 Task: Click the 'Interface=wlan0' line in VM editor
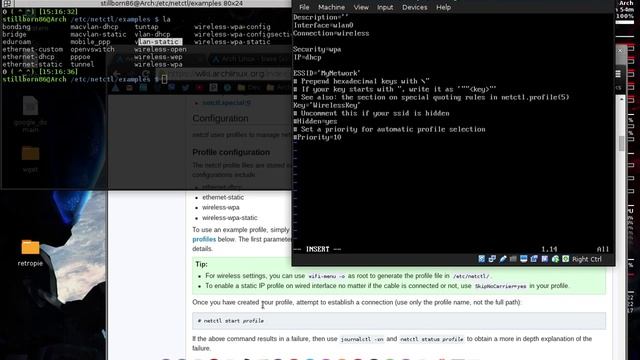click(x=323, y=25)
